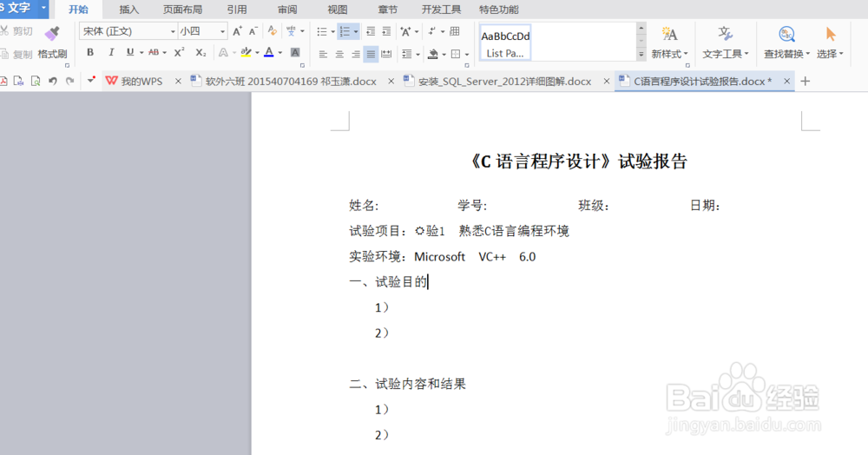Open the quick access customize dropdown

click(x=91, y=80)
